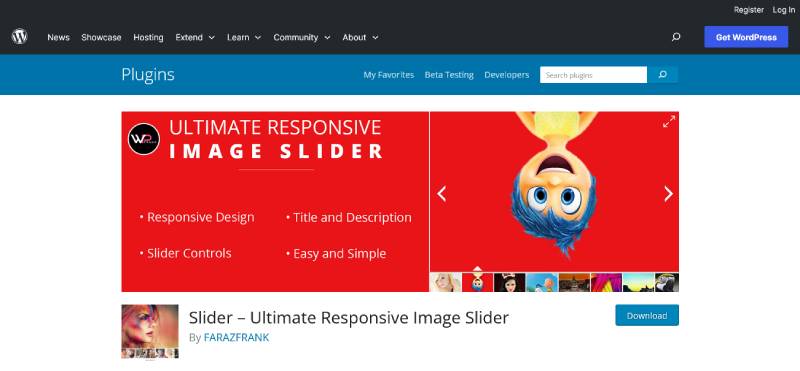Open the Showcase menu item
Screen dimensions: 800x371
click(101, 37)
